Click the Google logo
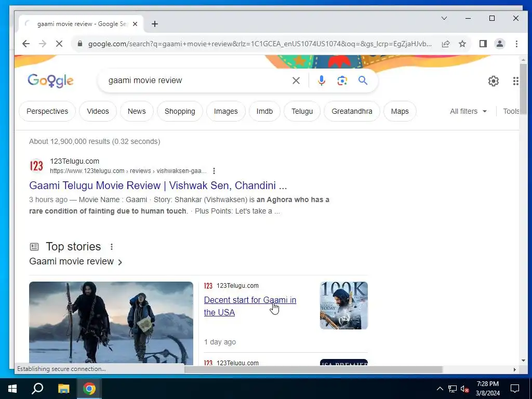This screenshot has width=532, height=399. point(50,81)
